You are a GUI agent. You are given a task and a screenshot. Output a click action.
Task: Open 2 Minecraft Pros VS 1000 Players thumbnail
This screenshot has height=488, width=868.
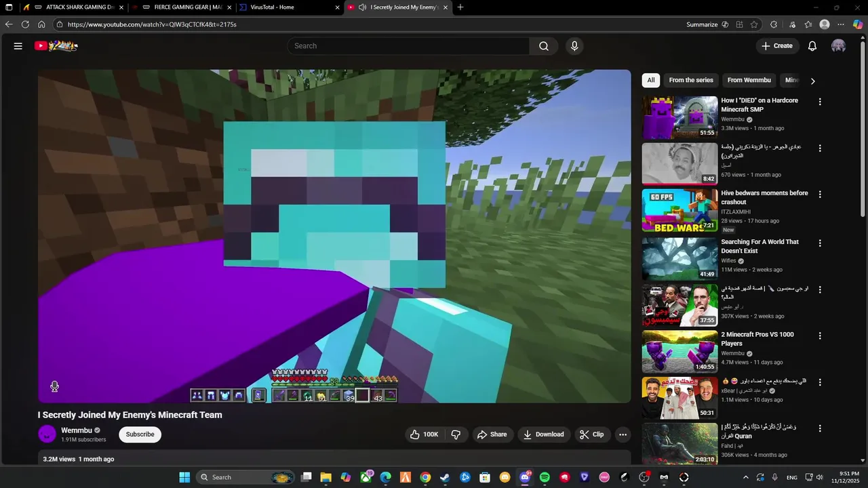(679, 351)
